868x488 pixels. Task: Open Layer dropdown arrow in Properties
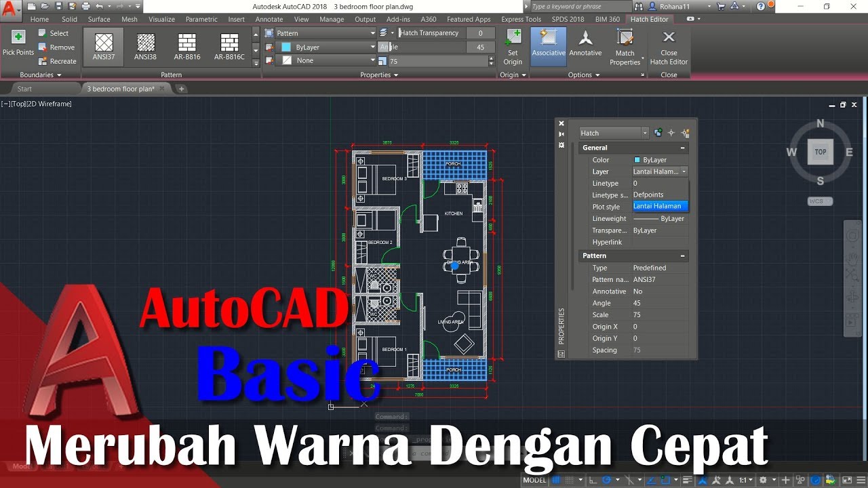tap(684, 171)
